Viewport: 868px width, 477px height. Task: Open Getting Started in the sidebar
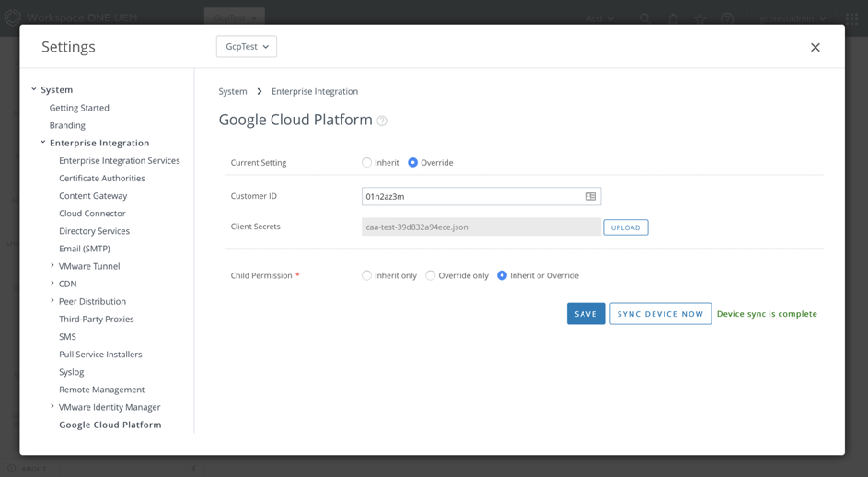point(79,108)
